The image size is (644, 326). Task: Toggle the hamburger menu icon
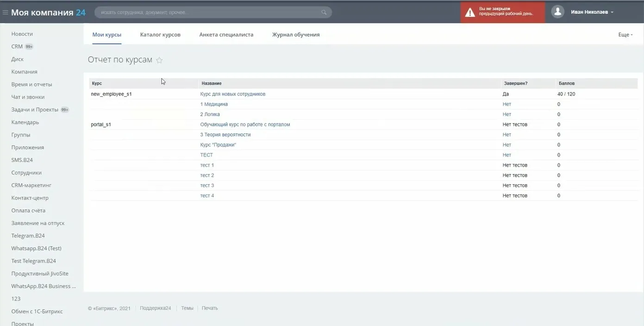coord(6,13)
